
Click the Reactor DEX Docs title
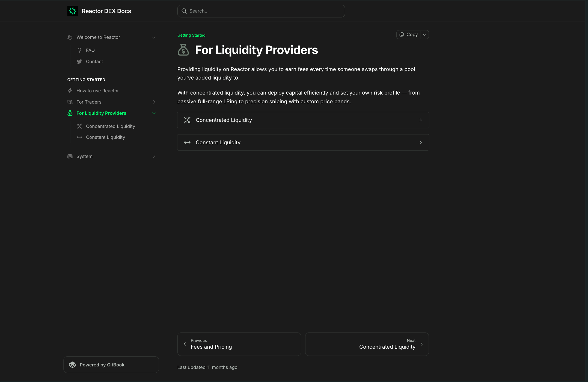106,11
